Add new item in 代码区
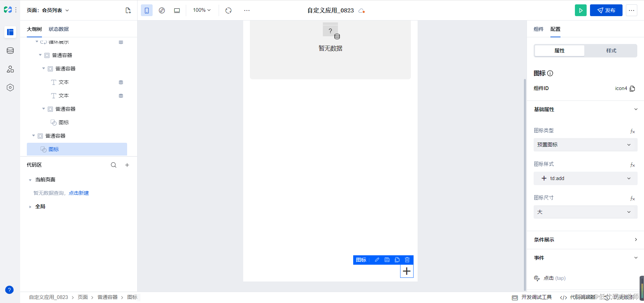 point(127,165)
